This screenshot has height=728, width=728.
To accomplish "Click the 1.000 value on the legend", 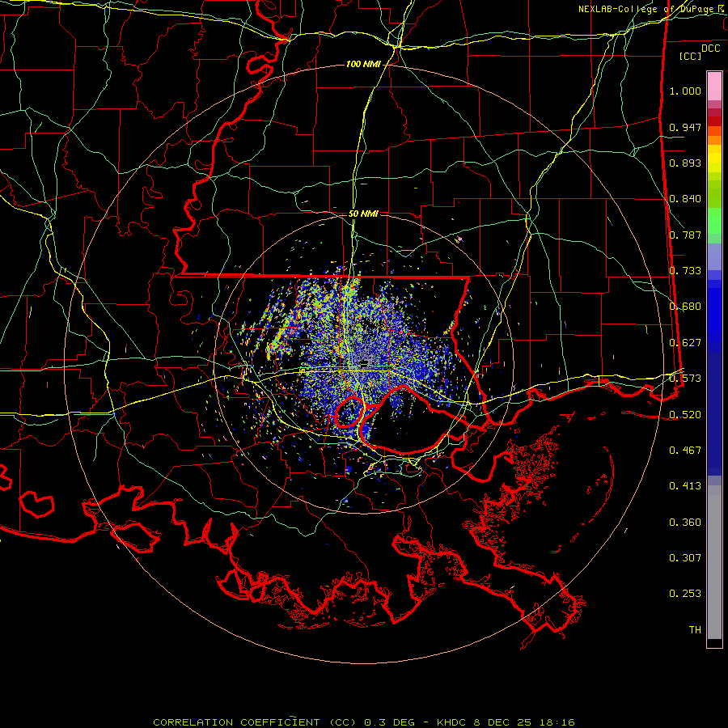I will 685,91.
